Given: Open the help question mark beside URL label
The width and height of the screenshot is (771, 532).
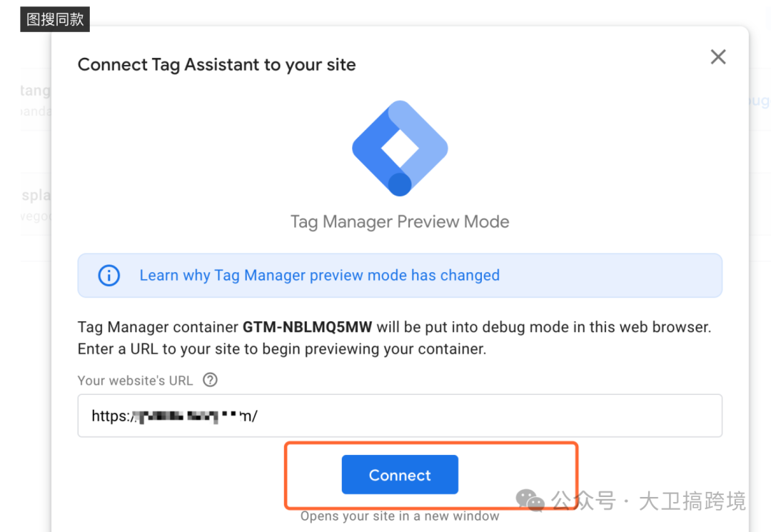Looking at the screenshot, I should click(x=210, y=380).
